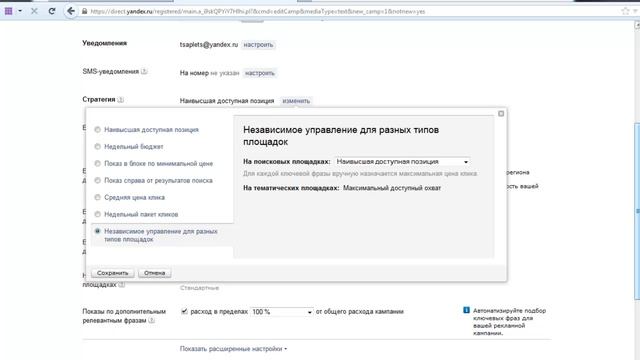
Task: Select Независимое управление для разных типов площадок
Action: 98,231
